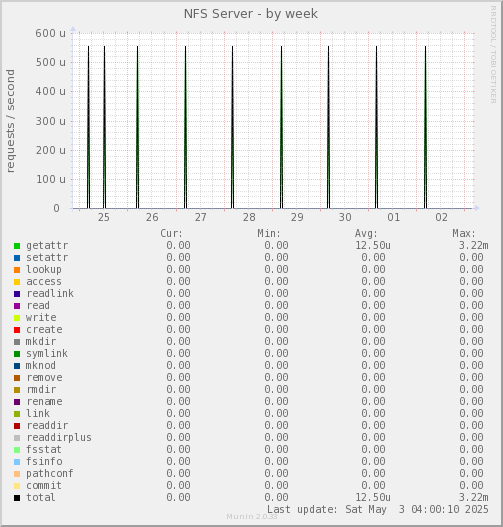Select the link legend label
Screen dimensions: 503x527
[38, 413]
